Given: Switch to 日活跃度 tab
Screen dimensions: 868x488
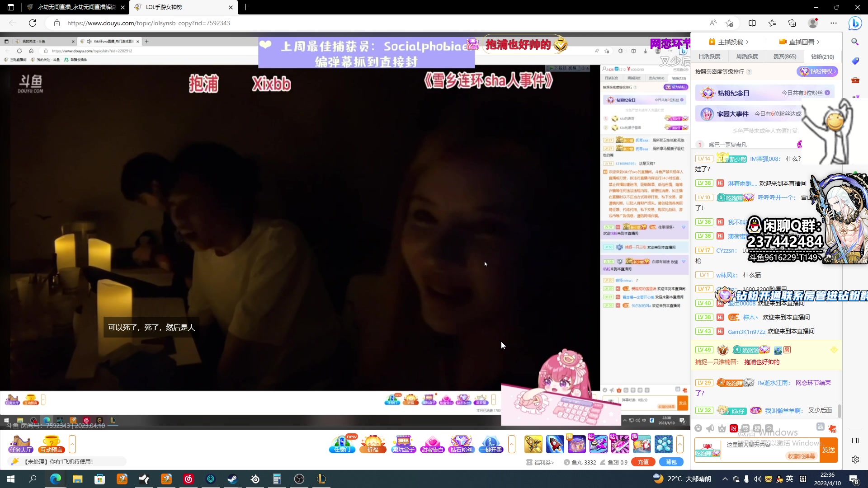Looking at the screenshot, I should pyautogui.click(x=709, y=56).
